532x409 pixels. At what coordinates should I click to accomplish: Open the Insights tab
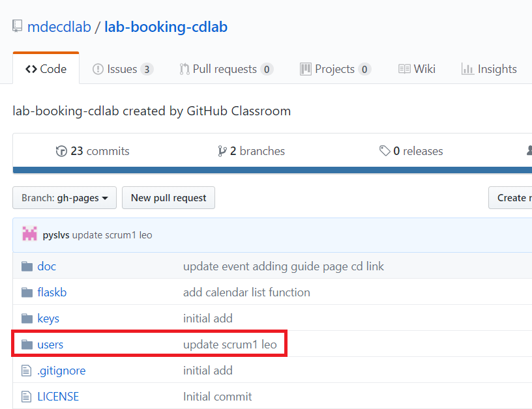489,69
